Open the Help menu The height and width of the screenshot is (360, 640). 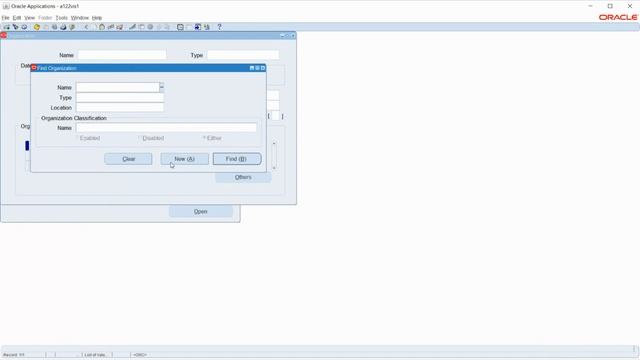pyautogui.click(x=97, y=18)
